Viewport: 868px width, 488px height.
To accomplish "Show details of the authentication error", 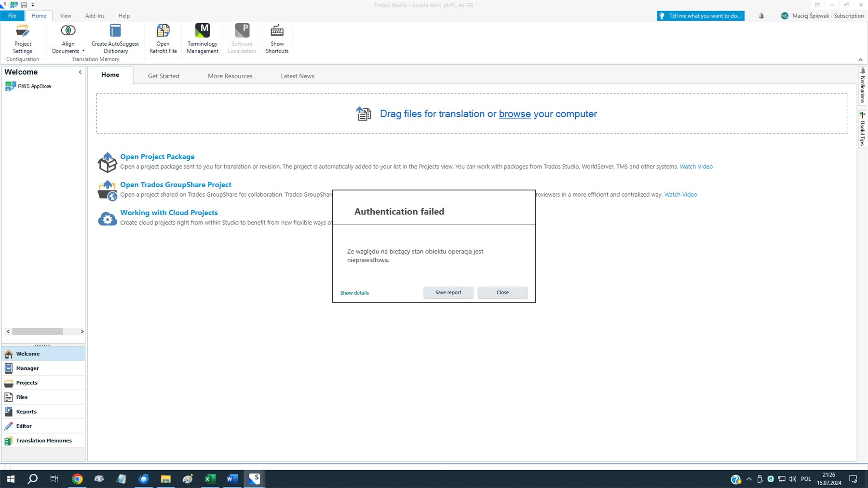I will (x=354, y=293).
